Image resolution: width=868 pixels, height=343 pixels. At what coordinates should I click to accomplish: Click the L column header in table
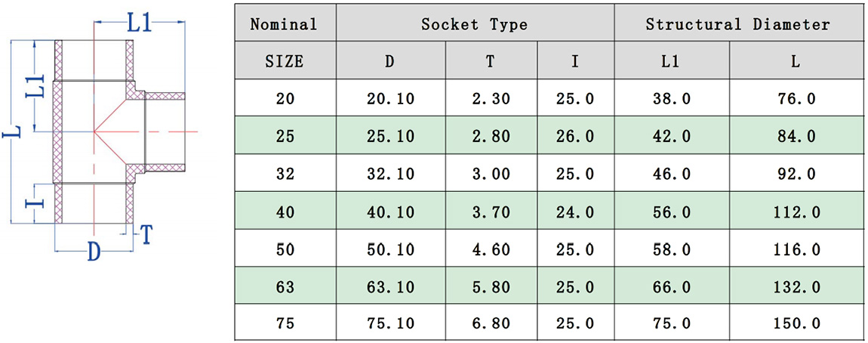pos(796,61)
